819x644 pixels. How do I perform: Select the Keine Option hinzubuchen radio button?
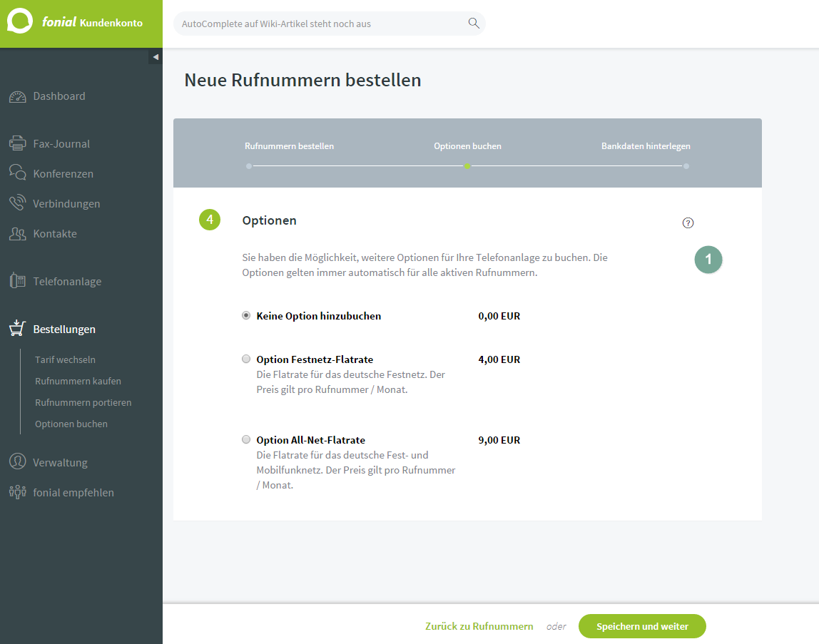coord(246,315)
